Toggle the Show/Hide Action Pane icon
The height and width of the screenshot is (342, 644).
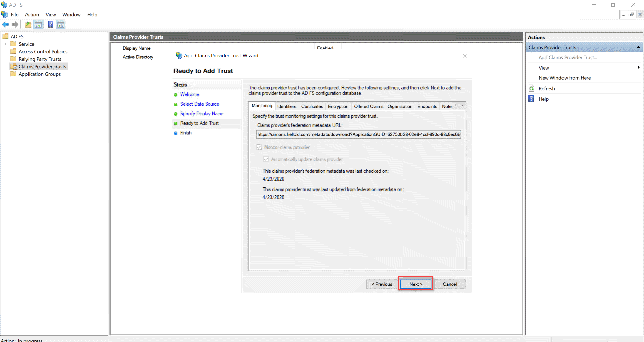[x=61, y=24]
